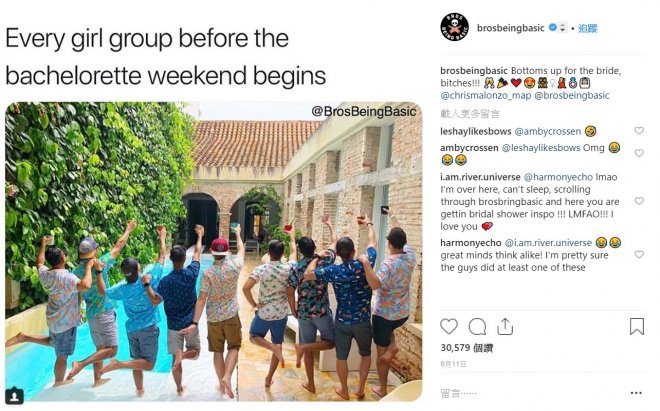
Task: Load more comments link
Action: click(x=470, y=114)
